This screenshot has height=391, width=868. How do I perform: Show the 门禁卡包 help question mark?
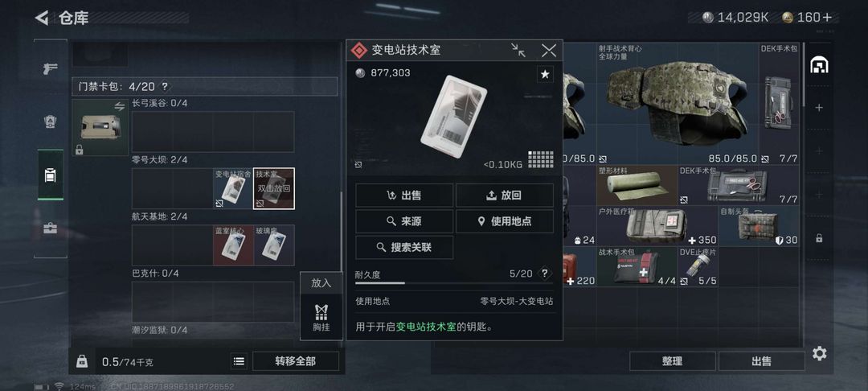(x=165, y=86)
